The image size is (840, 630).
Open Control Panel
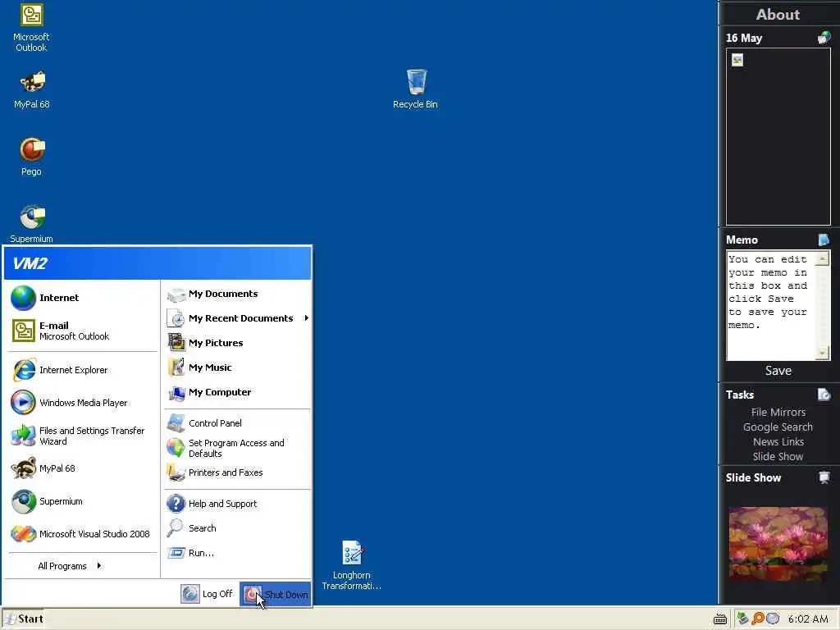(x=237, y=423)
